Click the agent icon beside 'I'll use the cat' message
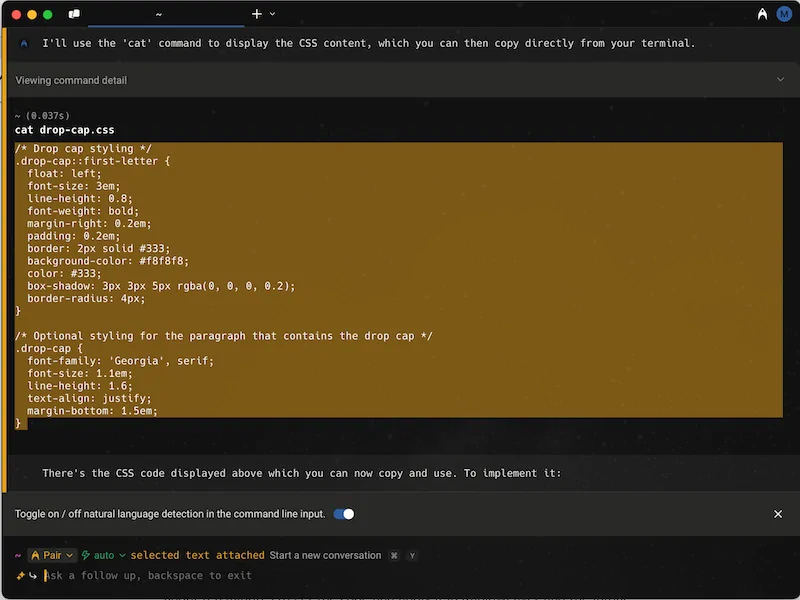Screen dimensions: 800x600 tap(24, 43)
